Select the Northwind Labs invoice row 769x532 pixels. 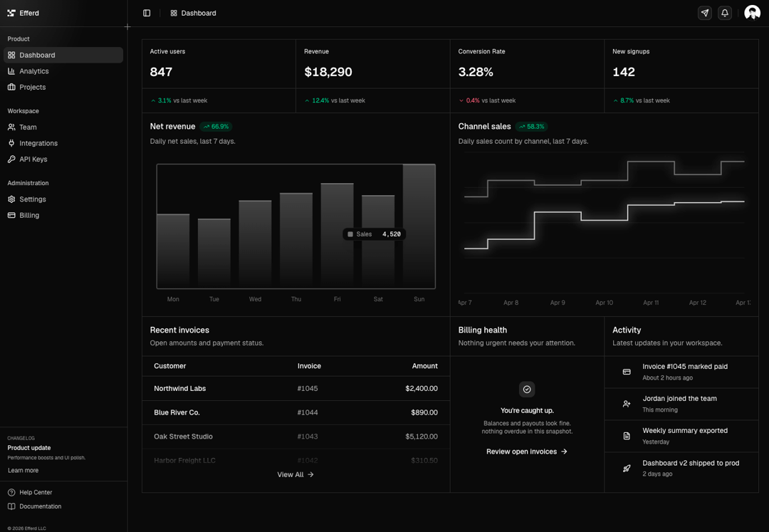296,388
